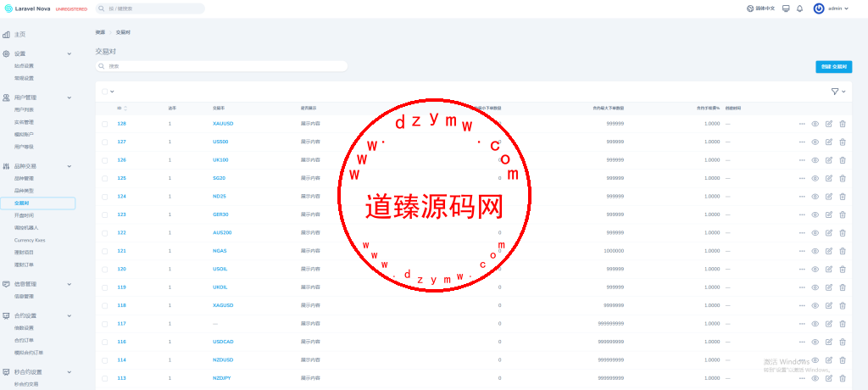Image resolution: width=868 pixels, height=390 pixels.
Task: Click the 1000000 value in NGAS row
Action: 614,251
